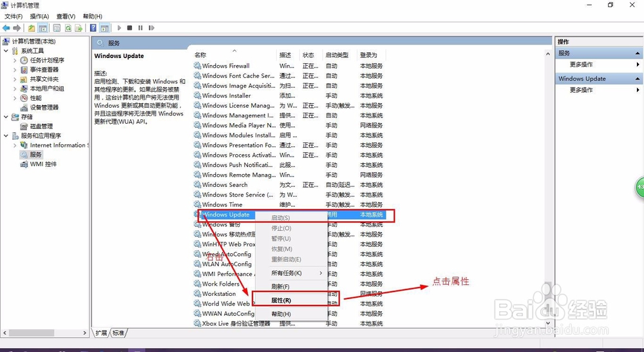The height and width of the screenshot is (352, 644).
Task: Select the WWAN AutoConfig service row
Action: [x=290, y=313]
